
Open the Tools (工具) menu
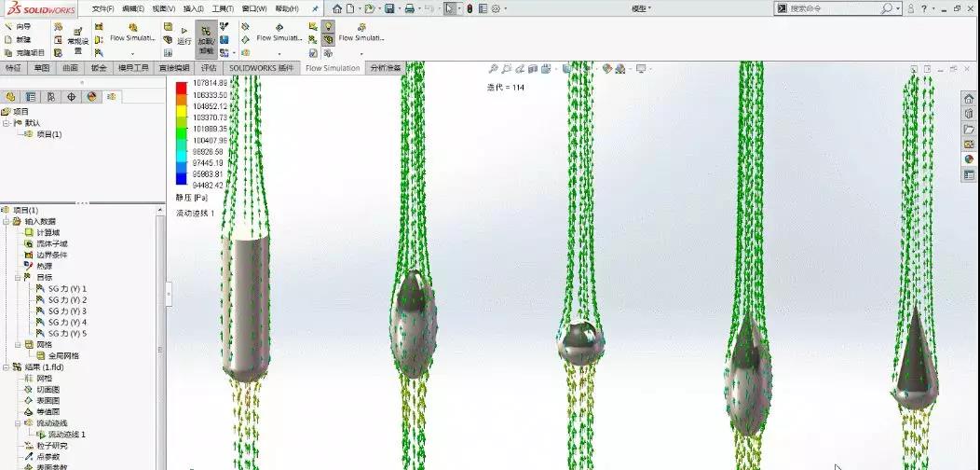pos(223,8)
